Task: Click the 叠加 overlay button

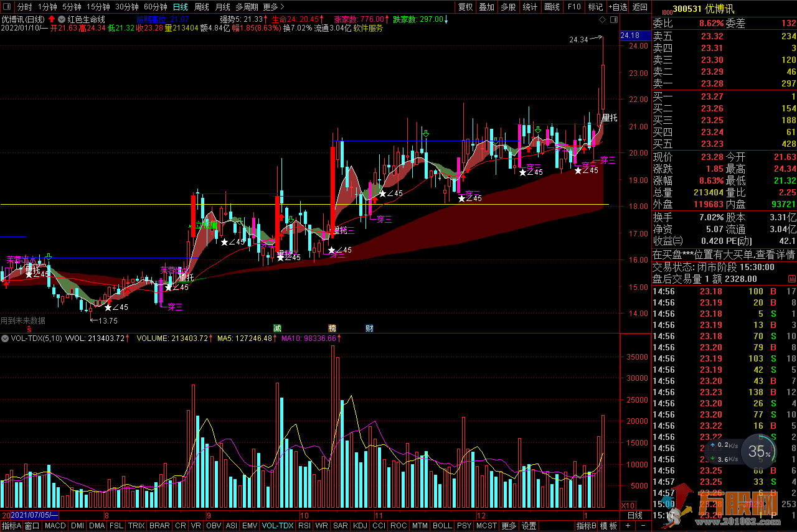Action: (x=486, y=7)
